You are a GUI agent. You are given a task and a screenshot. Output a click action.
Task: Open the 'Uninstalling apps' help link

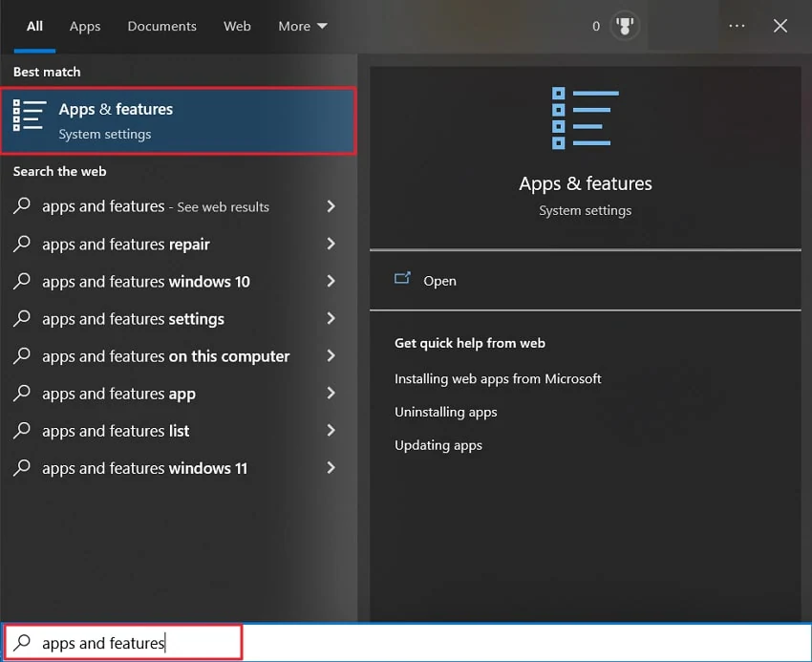(445, 412)
